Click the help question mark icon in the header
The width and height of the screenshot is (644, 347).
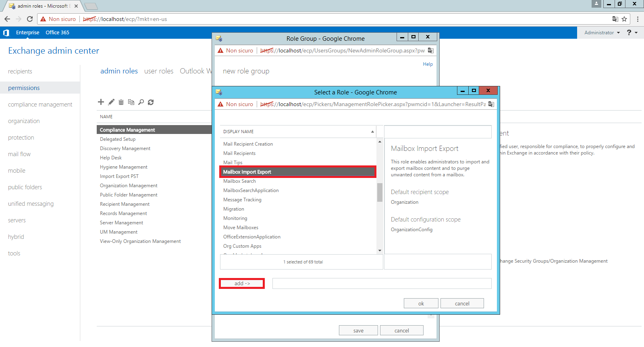629,33
